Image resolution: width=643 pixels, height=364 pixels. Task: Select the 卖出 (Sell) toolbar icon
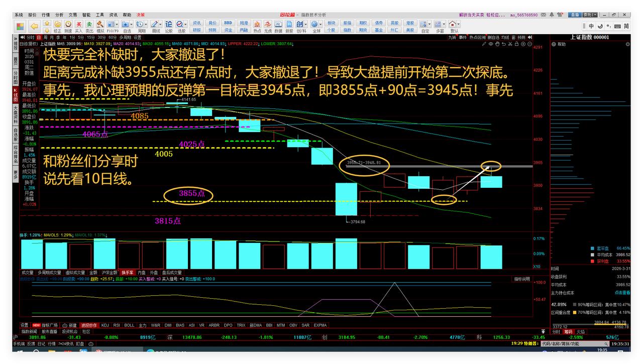[89, 24]
